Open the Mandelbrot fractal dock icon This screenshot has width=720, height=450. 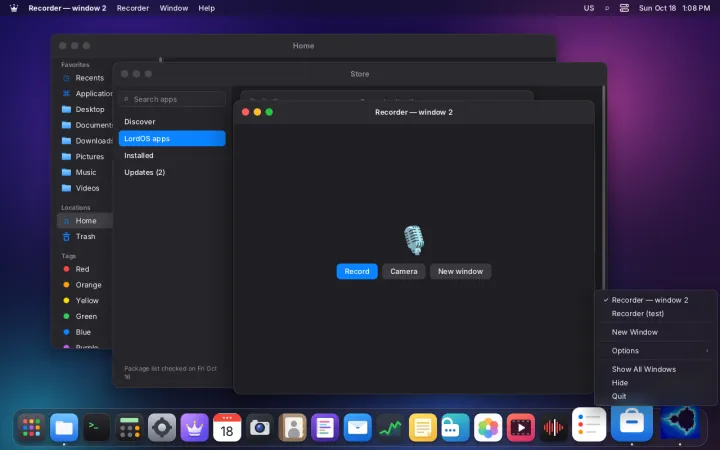tap(680, 422)
